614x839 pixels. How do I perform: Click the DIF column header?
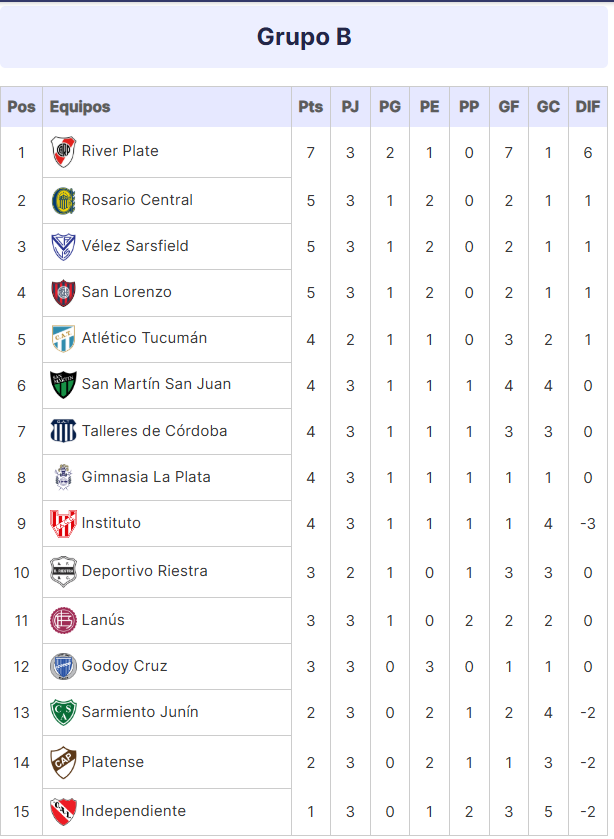588,107
